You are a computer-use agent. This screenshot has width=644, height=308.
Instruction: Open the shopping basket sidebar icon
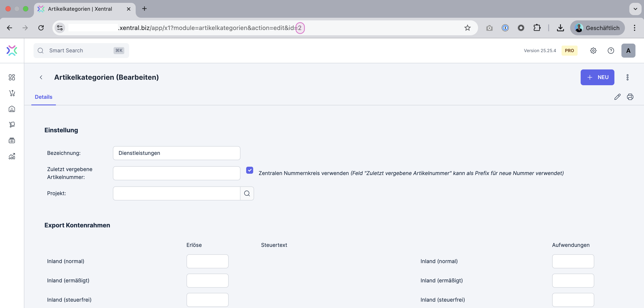pyautogui.click(x=12, y=93)
